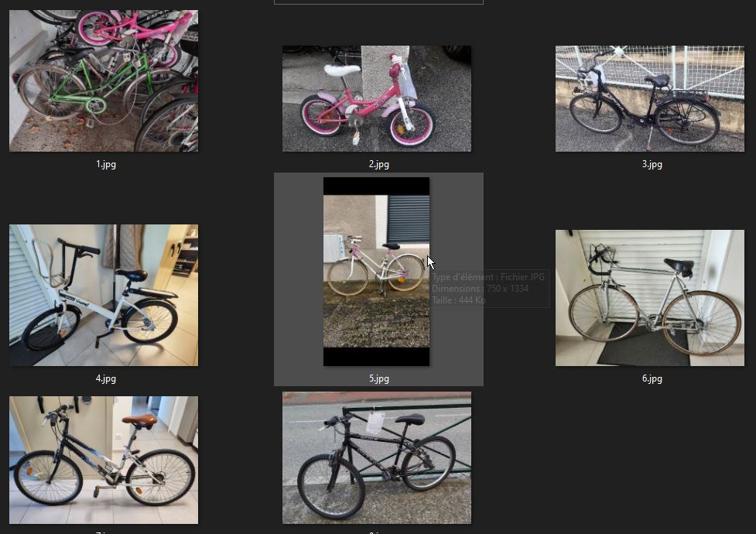
Task: Click the gray highlight padding left of the 5.jpg photo
Action: (x=299, y=272)
